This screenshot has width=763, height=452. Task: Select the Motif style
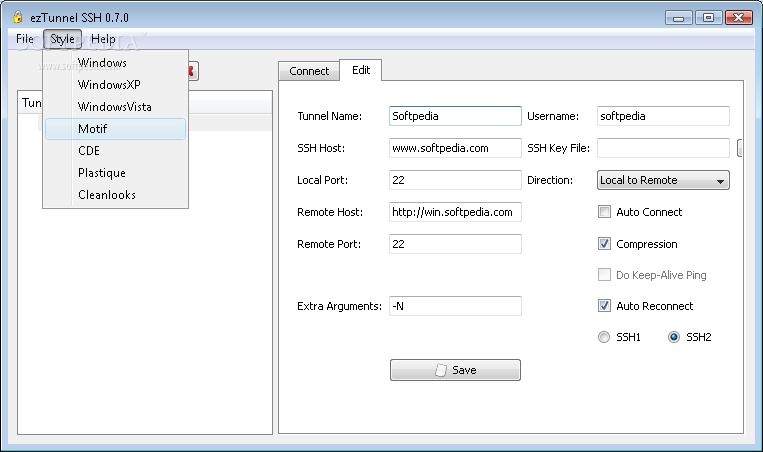coord(115,129)
